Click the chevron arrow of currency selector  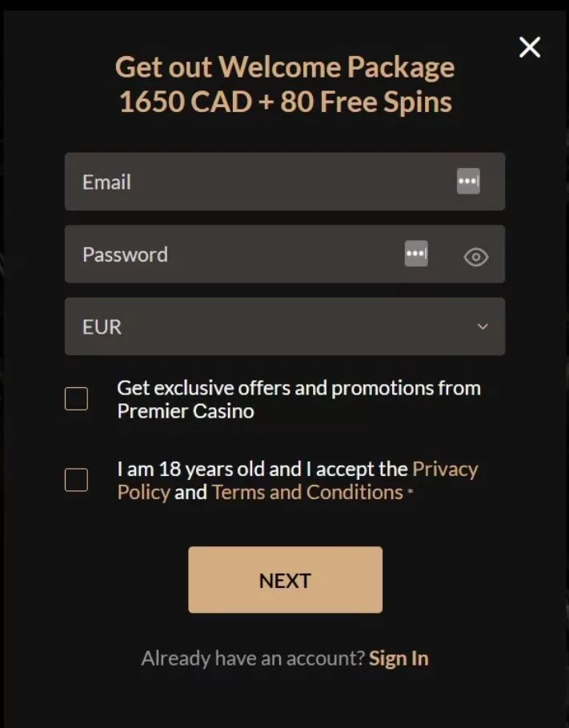(x=483, y=326)
